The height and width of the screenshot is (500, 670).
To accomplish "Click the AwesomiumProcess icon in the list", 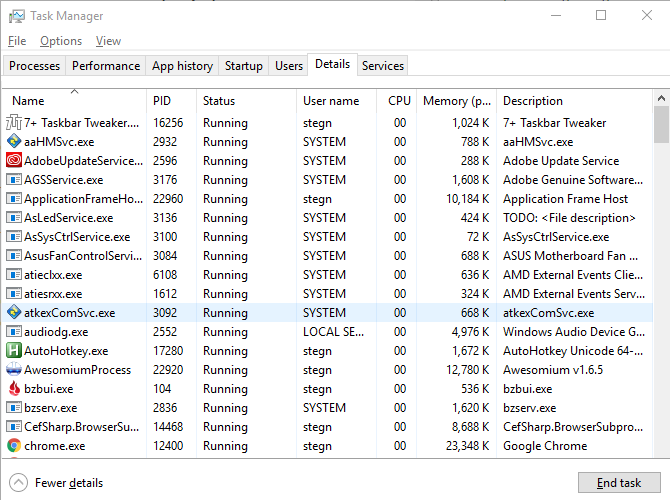I will click(x=14, y=370).
